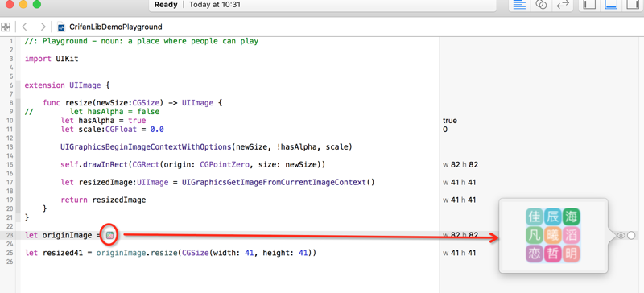Click the 'let resized41' line
Image resolution: width=644 pixels, height=293 pixels.
pos(171,253)
